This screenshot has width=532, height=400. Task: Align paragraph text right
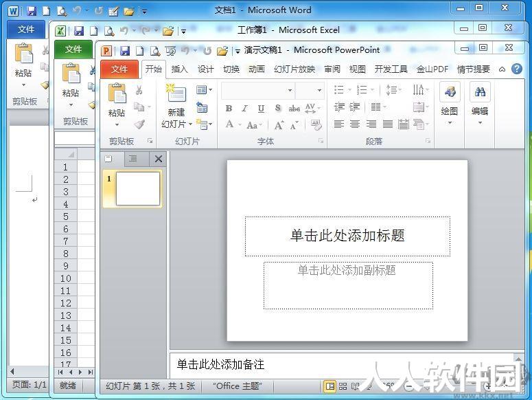pos(371,124)
